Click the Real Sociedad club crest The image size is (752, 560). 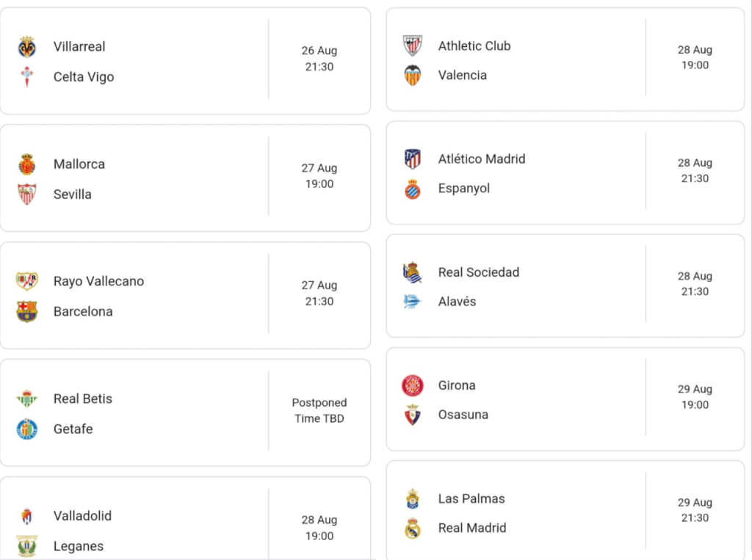(x=413, y=272)
